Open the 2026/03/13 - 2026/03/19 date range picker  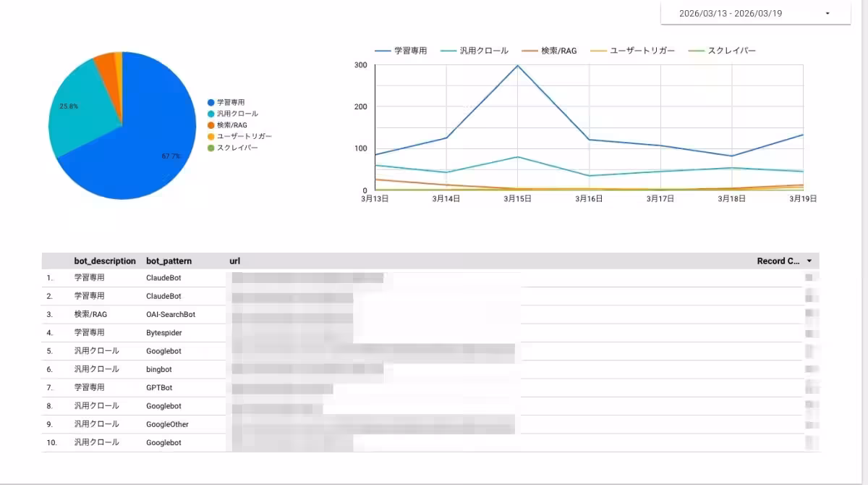(754, 13)
